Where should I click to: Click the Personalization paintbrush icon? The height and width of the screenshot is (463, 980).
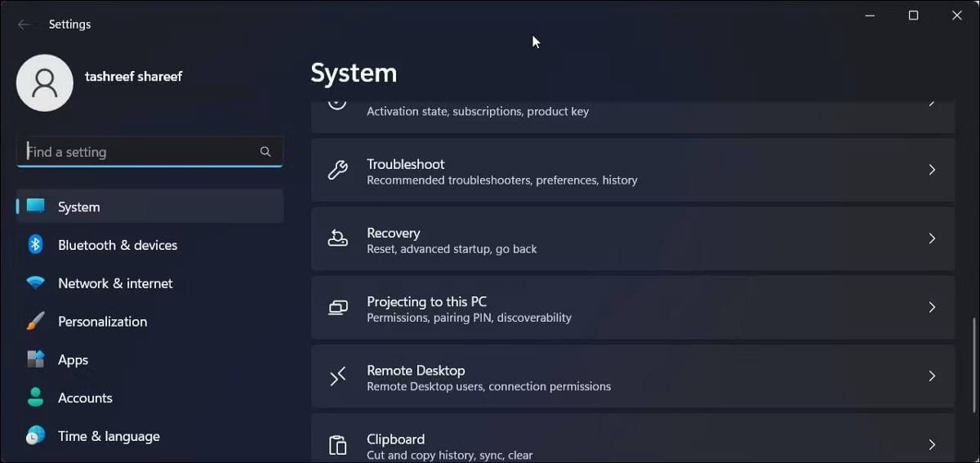(x=35, y=321)
